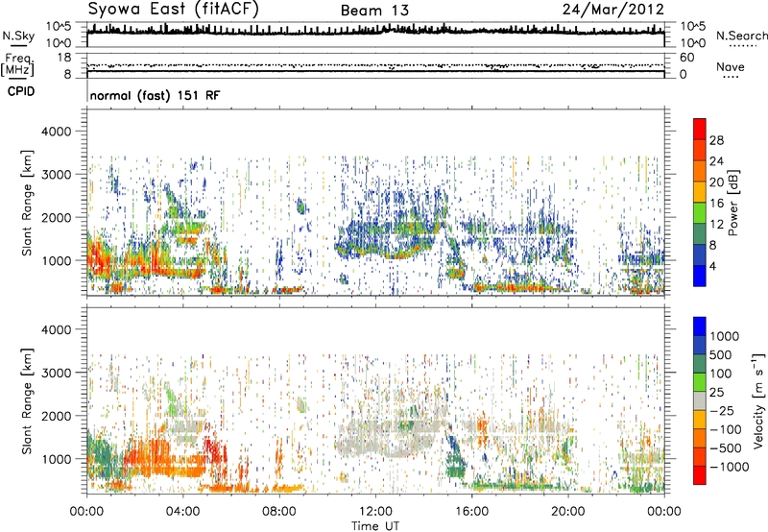768x532 pixels.
Task: Click "4000" on the Velocity panel range axis
Action: click(x=56, y=329)
